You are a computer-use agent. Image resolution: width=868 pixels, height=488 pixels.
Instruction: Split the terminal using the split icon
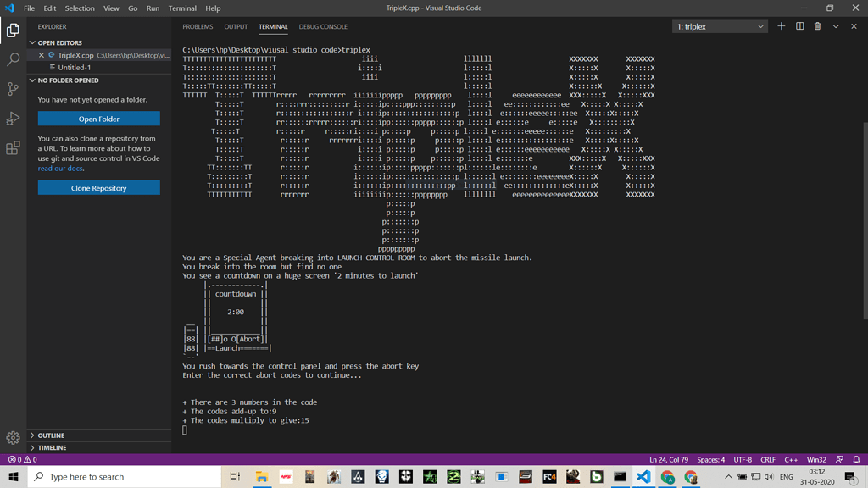point(798,26)
